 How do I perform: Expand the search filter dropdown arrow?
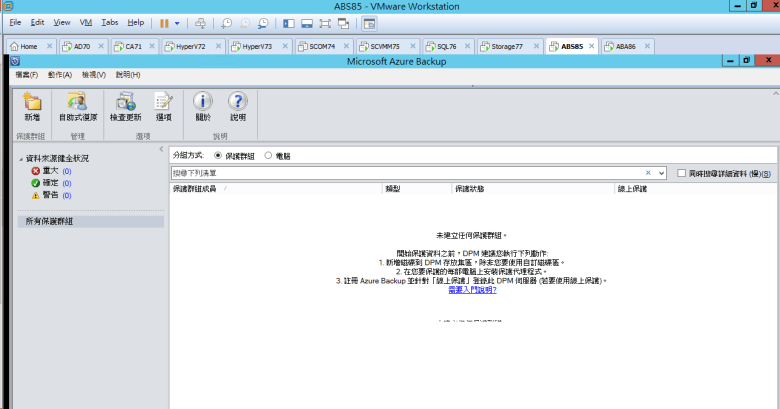coord(662,173)
